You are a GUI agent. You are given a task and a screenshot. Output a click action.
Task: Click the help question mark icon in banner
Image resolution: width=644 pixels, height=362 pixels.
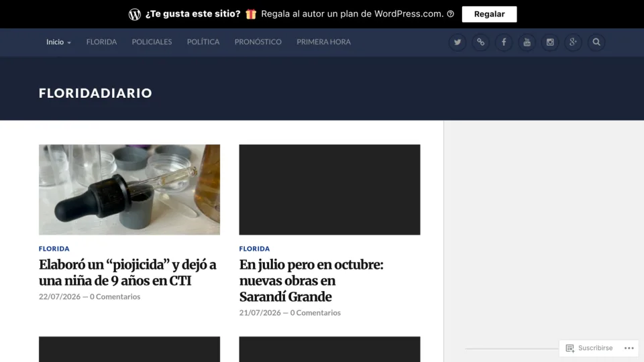451,14
